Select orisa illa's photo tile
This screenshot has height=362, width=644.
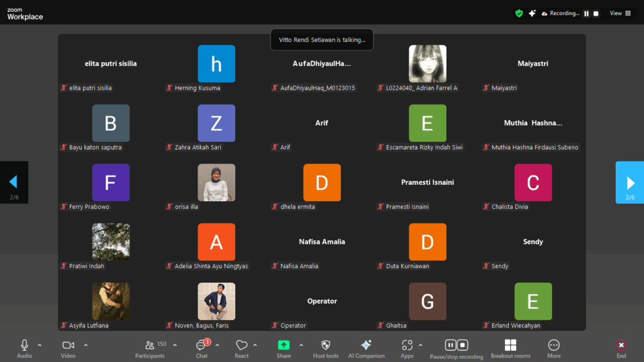click(x=216, y=182)
